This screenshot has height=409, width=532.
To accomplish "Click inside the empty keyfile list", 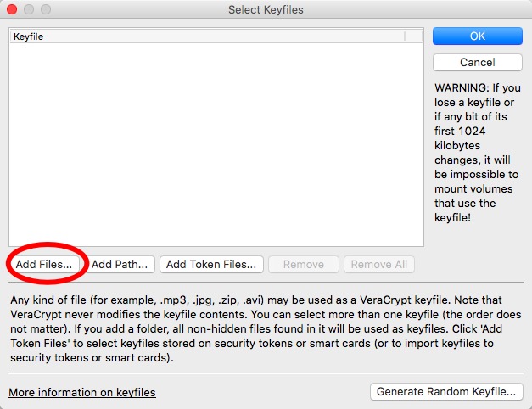I will [216, 144].
